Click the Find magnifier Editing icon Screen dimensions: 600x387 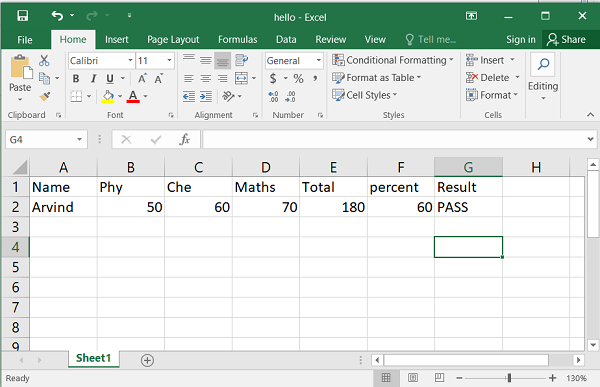[543, 64]
